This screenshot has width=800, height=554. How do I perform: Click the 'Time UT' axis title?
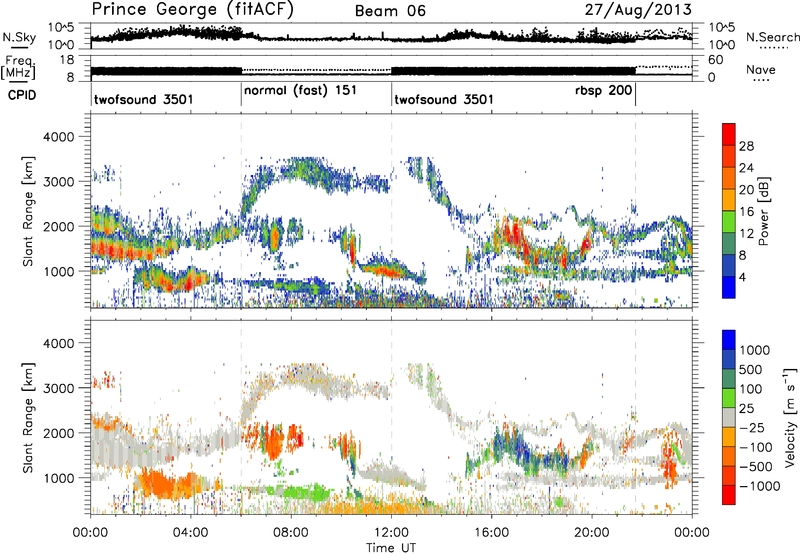(391, 548)
